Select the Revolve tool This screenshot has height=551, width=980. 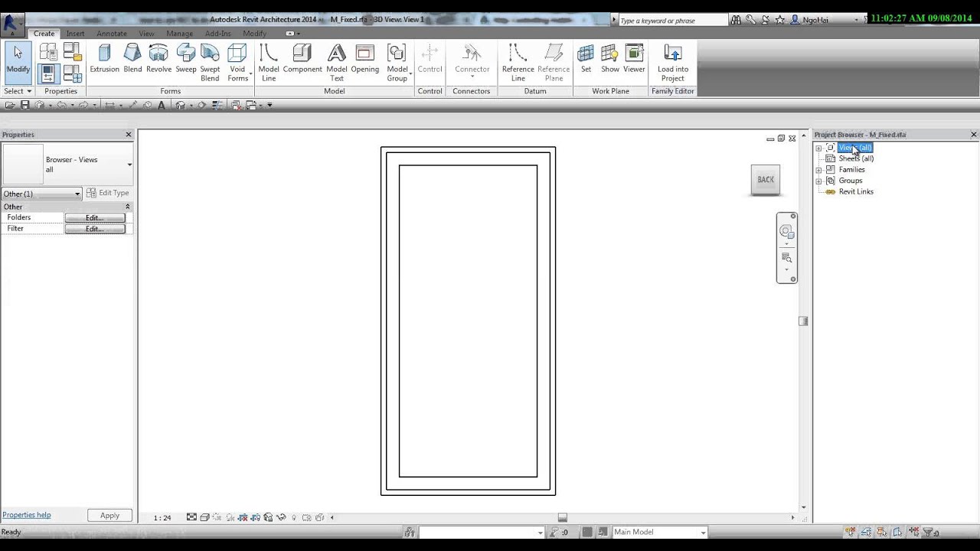(158, 59)
